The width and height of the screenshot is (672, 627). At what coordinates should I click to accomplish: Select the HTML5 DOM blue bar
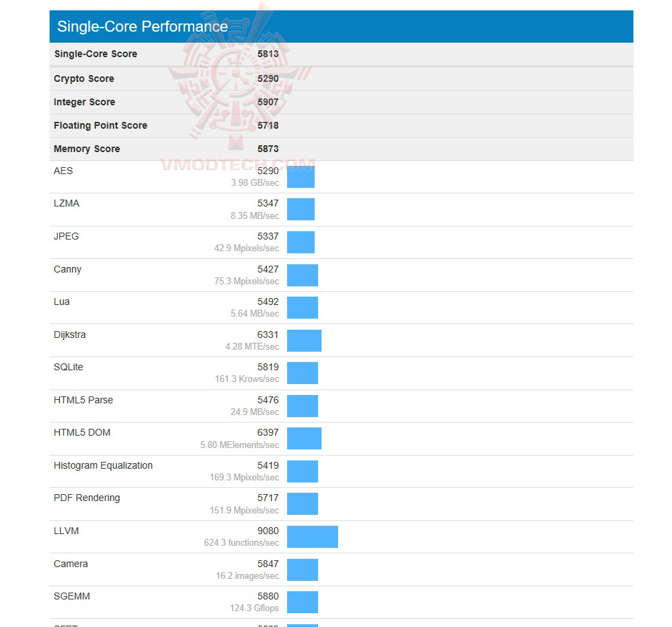[x=304, y=438]
